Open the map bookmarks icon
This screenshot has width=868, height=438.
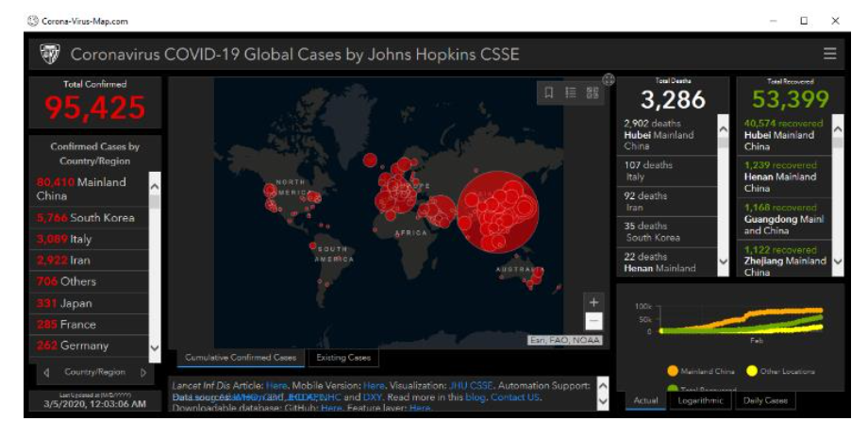[x=548, y=93]
